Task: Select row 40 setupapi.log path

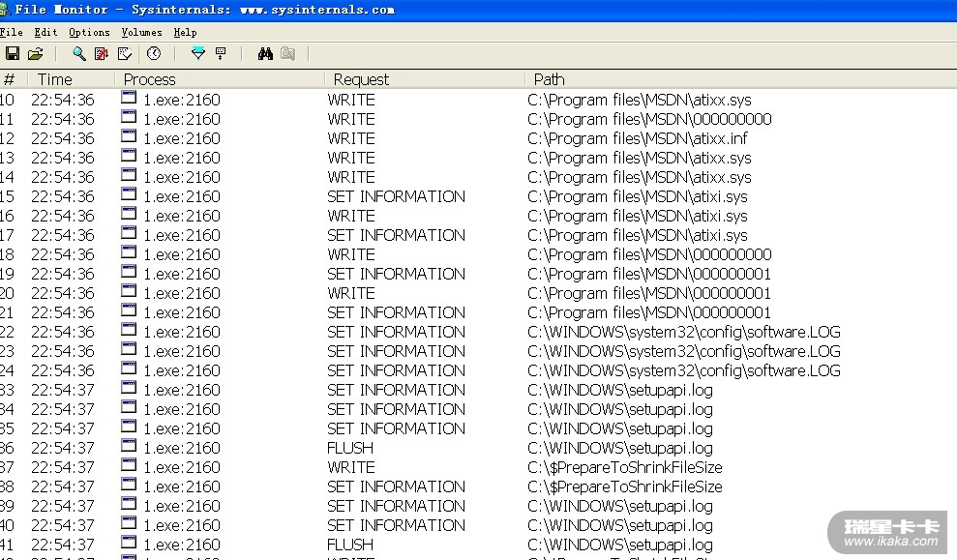Action: (x=620, y=525)
